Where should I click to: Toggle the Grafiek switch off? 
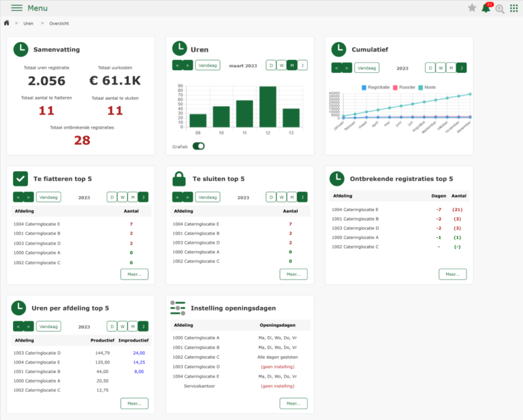tap(199, 146)
